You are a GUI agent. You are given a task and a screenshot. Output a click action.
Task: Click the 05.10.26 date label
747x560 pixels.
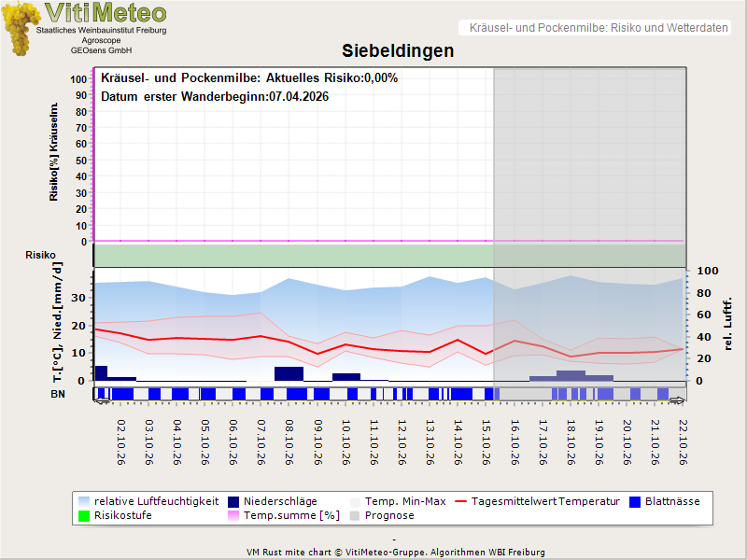(x=205, y=442)
